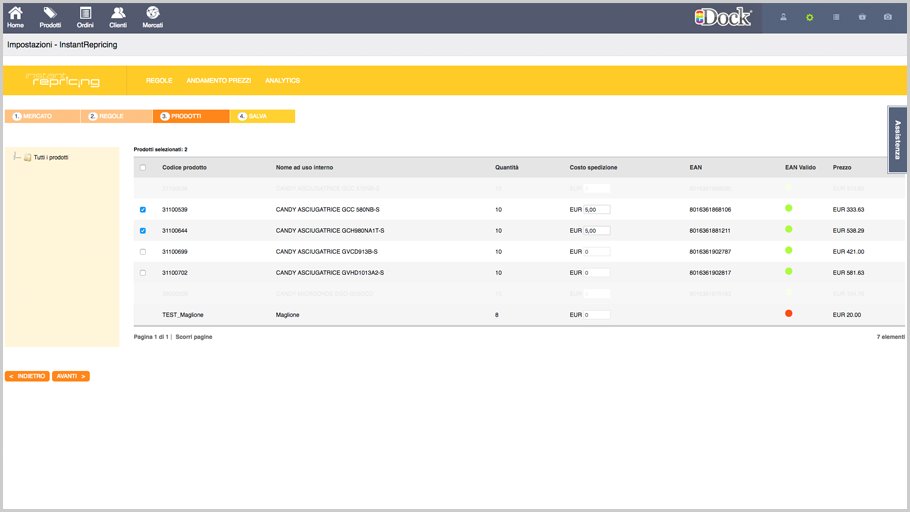Go to step 4 SALVA
Screen dimensions: 910x512
[262, 116]
